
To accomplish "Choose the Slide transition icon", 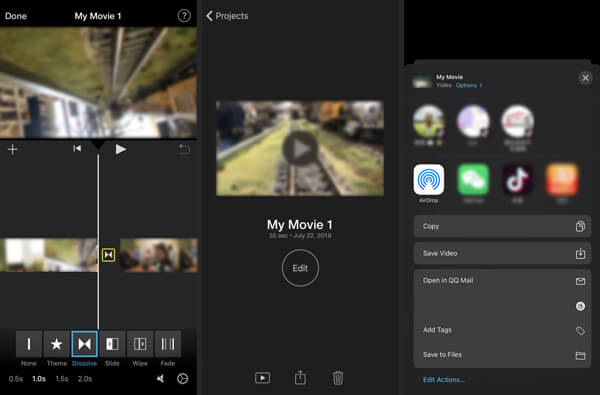I will point(112,344).
